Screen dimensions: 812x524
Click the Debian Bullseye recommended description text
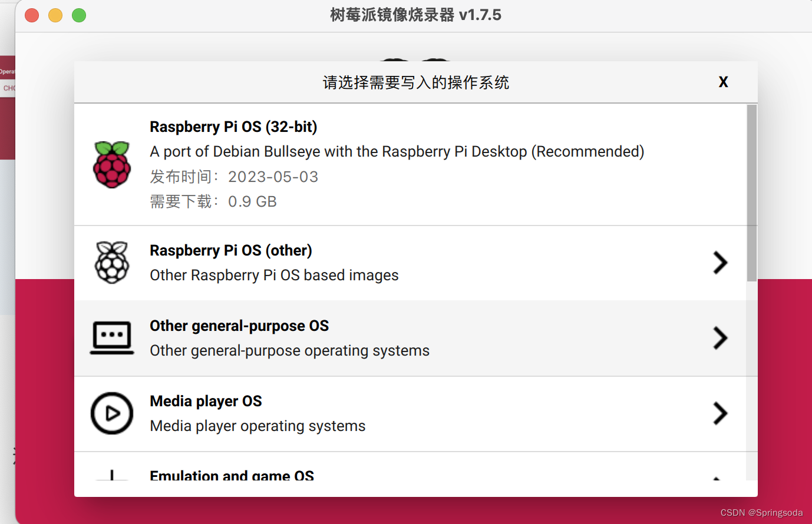(x=397, y=151)
